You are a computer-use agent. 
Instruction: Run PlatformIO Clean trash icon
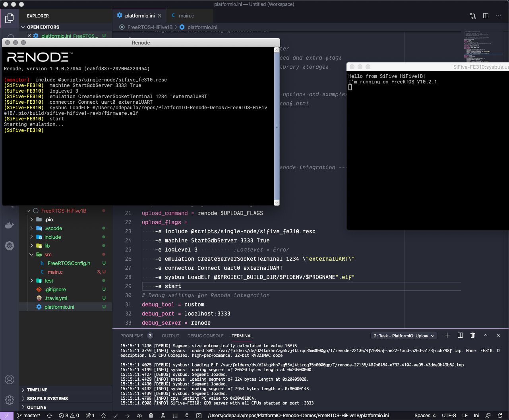pyautogui.click(x=151, y=416)
